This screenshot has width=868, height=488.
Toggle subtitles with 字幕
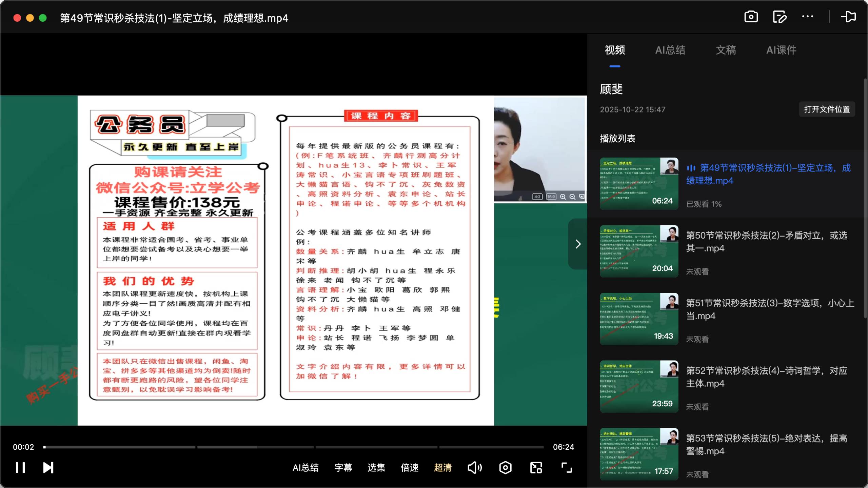(x=343, y=468)
